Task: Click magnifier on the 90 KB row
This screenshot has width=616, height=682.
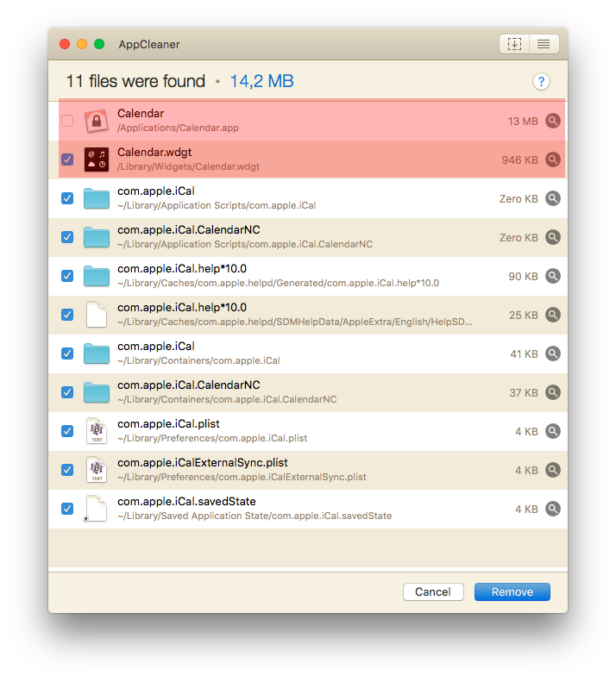Action: click(553, 276)
